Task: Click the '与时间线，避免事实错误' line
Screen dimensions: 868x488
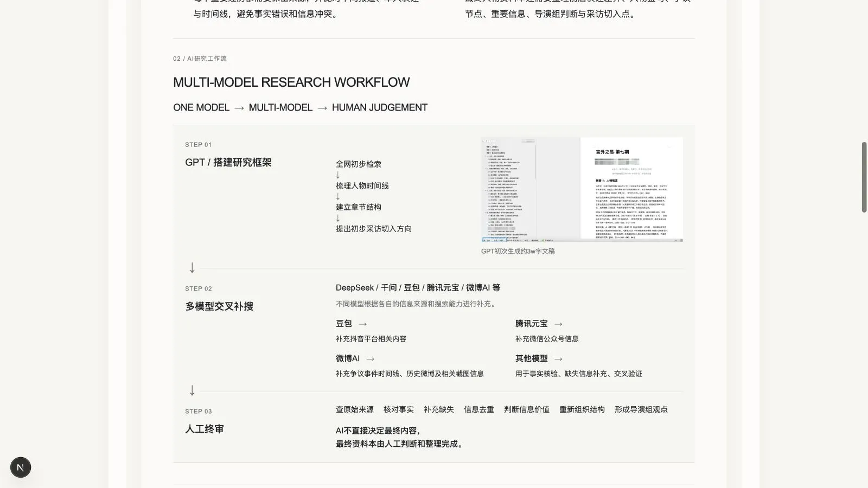Action: (267, 14)
